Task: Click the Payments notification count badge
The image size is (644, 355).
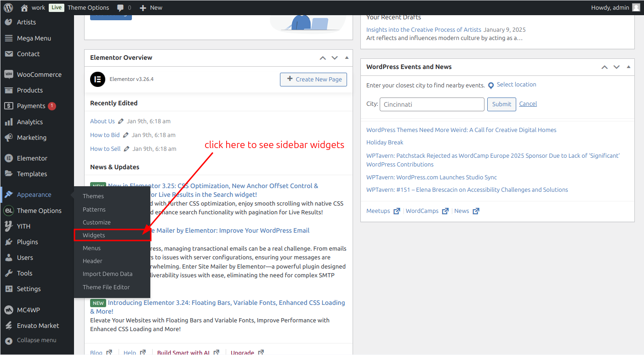Action: point(52,106)
